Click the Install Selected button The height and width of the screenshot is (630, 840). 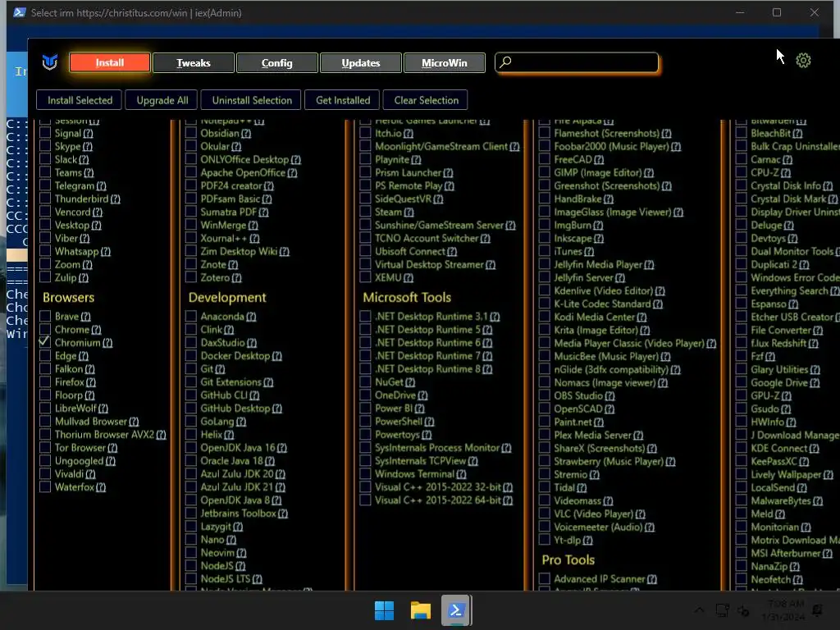(80, 100)
